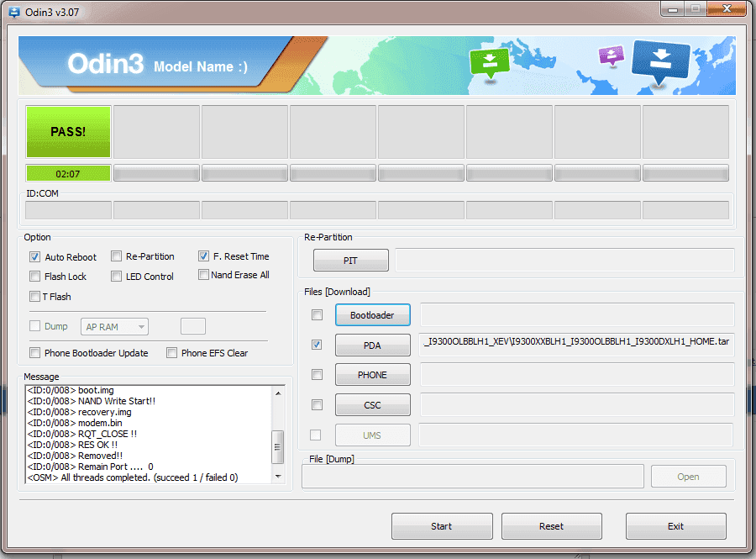Enable the T Flash checkbox

[x=34, y=296]
